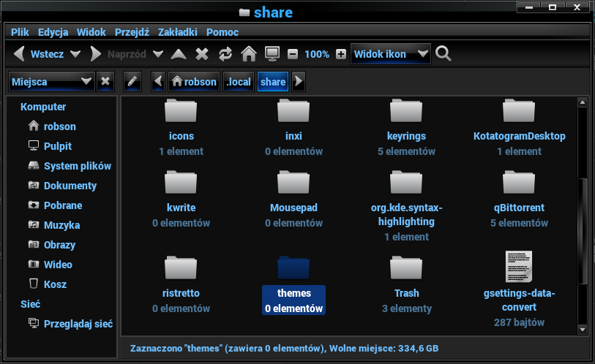Reset zoom via the 100% label
The height and width of the screenshot is (364, 595).
317,54
